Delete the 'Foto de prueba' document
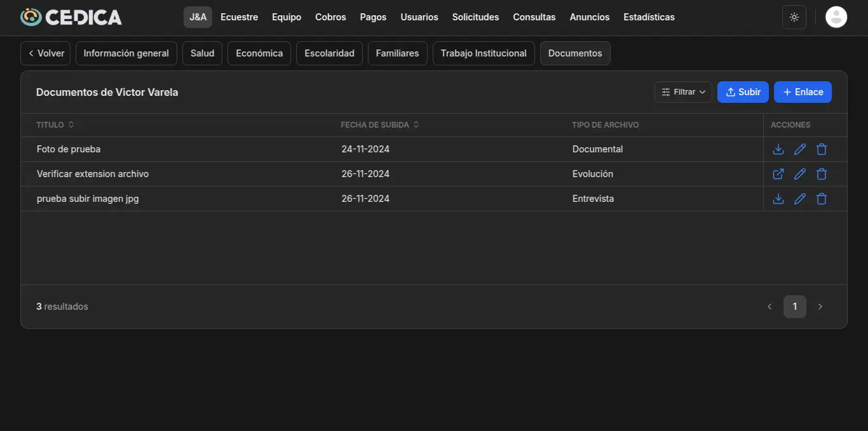 click(822, 149)
